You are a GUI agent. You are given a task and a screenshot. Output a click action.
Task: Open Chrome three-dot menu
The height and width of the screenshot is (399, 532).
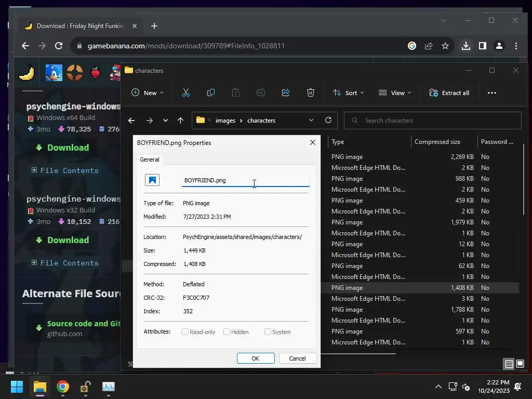coord(516,46)
